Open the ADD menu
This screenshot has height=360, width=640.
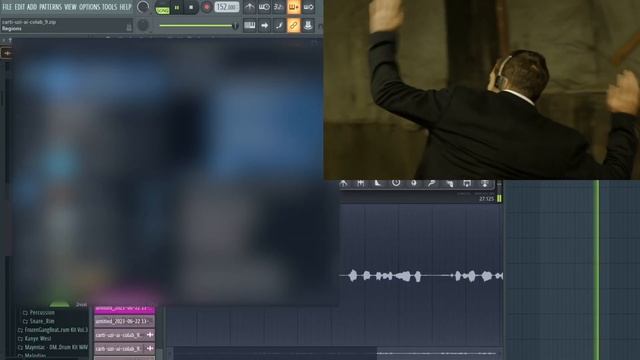point(31,7)
